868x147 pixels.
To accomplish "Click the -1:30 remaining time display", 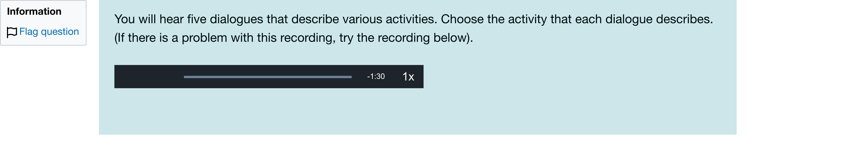I will (x=376, y=77).
